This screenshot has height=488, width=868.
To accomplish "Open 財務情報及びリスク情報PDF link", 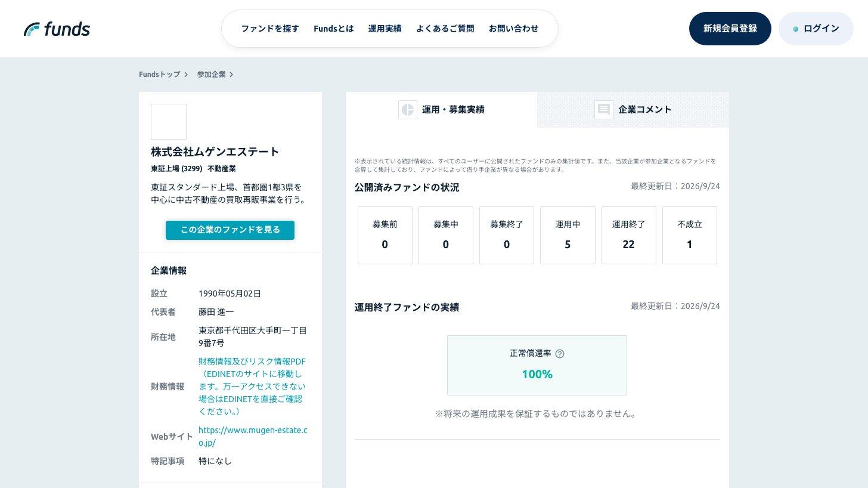I will tap(252, 387).
